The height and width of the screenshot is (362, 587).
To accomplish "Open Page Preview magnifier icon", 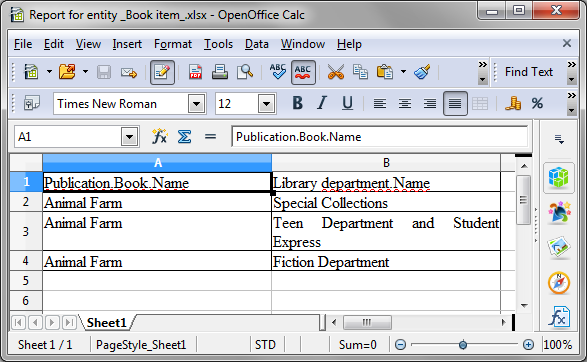I will 245,72.
